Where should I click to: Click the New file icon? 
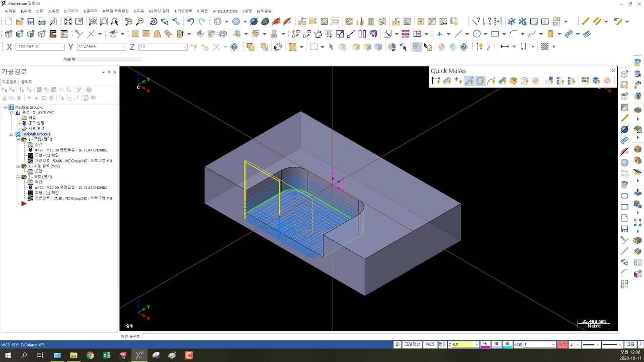[9, 22]
